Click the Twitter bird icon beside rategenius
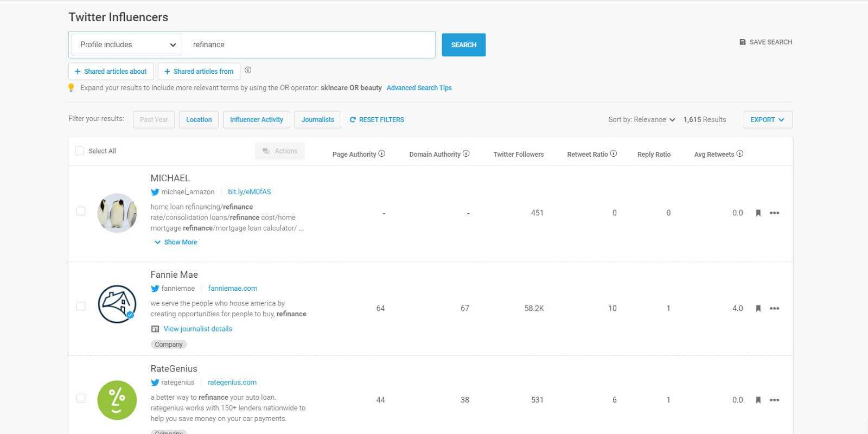This screenshot has width=868, height=434. click(155, 382)
